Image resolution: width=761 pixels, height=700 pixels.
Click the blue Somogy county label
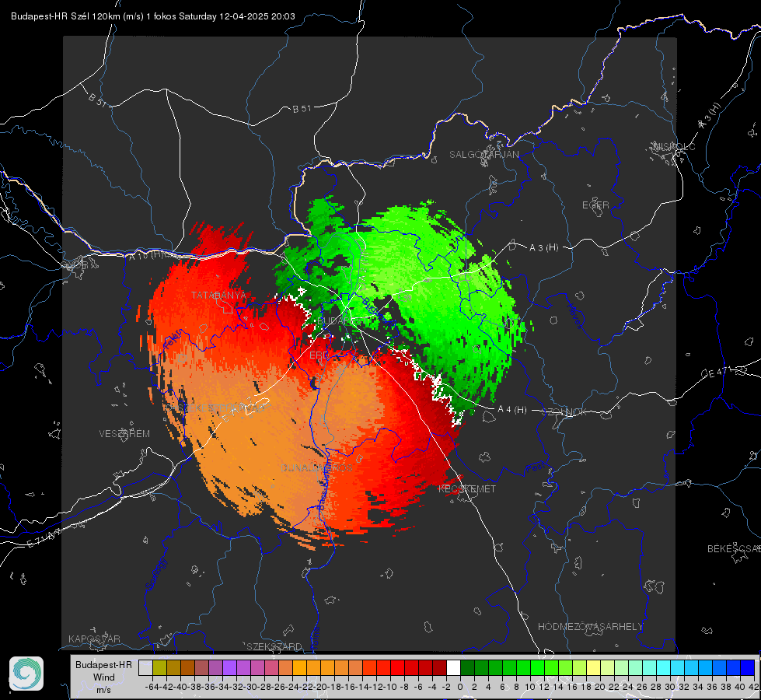click(155, 574)
